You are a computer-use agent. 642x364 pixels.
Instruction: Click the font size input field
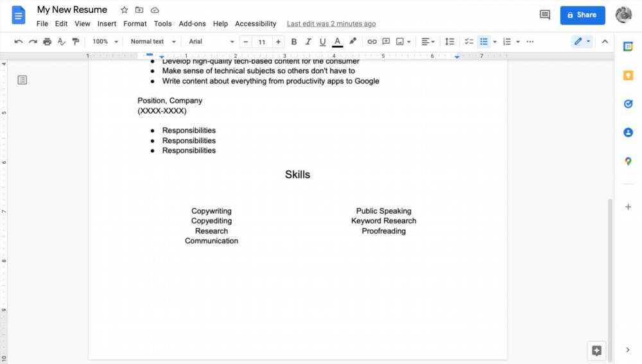(x=261, y=42)
